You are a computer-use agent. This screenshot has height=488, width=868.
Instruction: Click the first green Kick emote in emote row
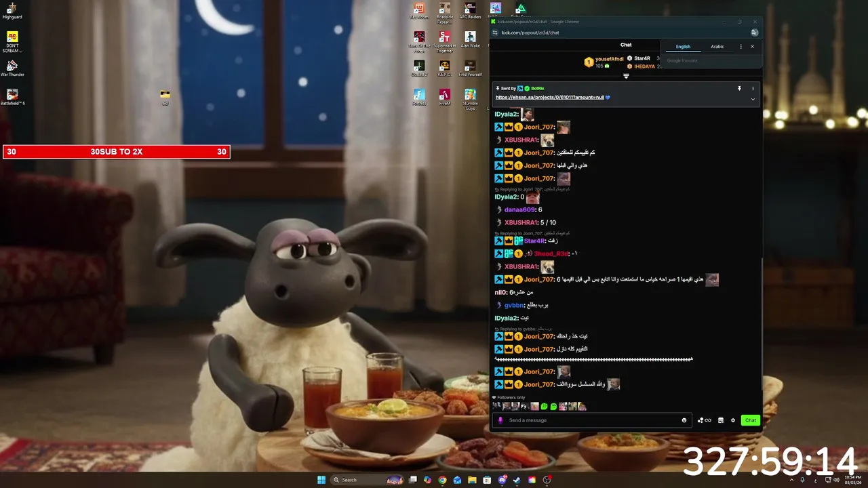544,407
